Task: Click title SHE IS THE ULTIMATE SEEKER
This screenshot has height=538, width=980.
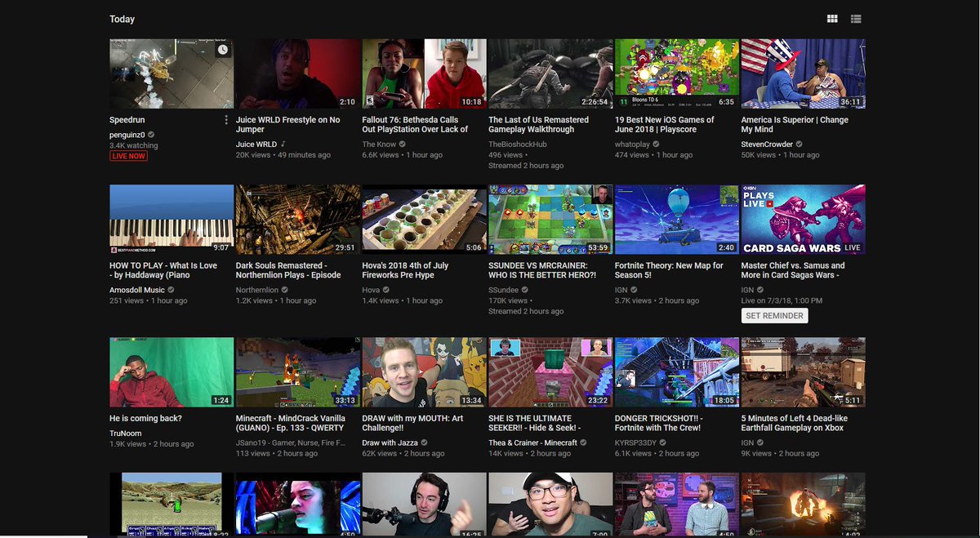Action: 535,423
